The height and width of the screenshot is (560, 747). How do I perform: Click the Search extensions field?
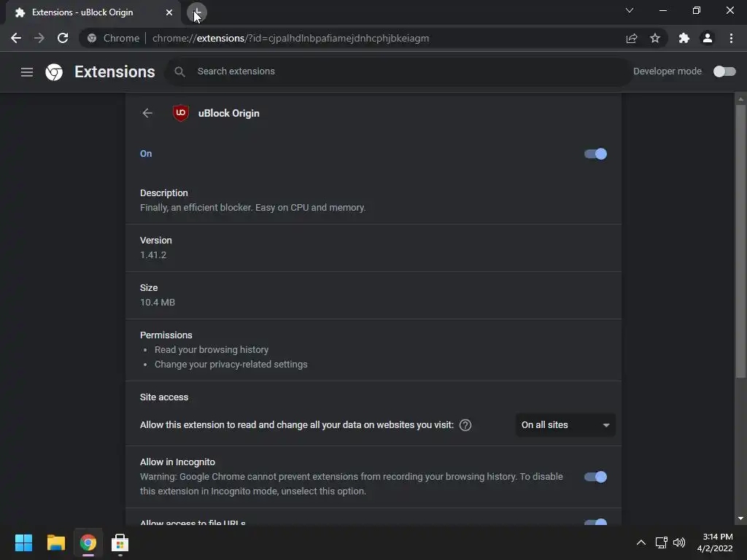click(x=398, y=71)
